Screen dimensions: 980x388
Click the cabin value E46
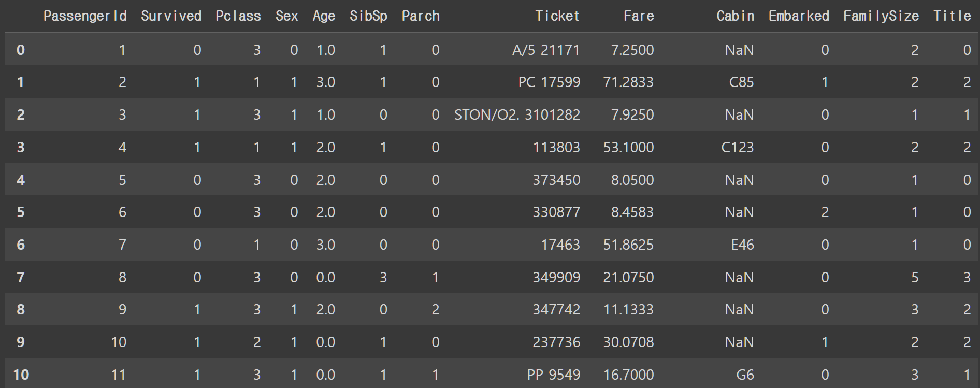[x=743, y=245]
